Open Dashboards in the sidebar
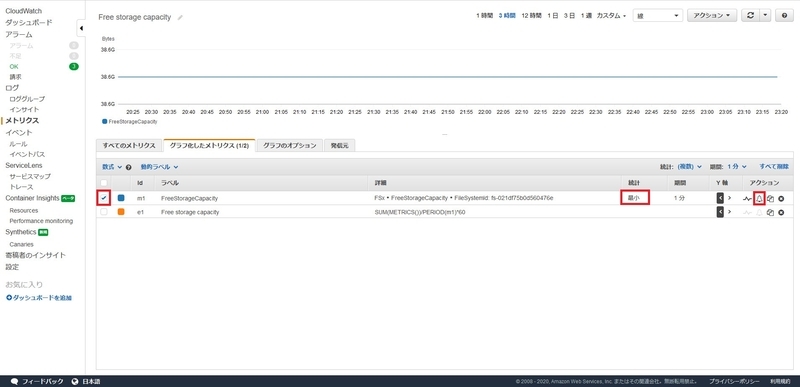Viewport: 800px width, 387px height. 29,22
